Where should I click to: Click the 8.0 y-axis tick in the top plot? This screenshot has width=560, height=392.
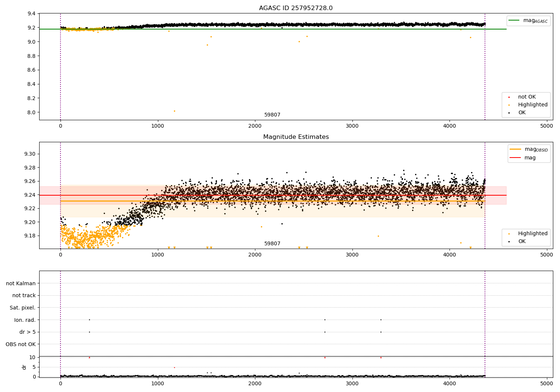click(x=32, y=112)
